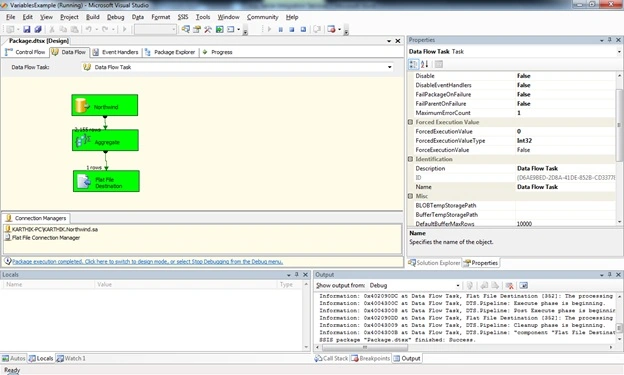This screenshot has width=624, height=375.
Task: Click the Cut scissors icon
Action: pyautogui.click(x=52, y=29)
